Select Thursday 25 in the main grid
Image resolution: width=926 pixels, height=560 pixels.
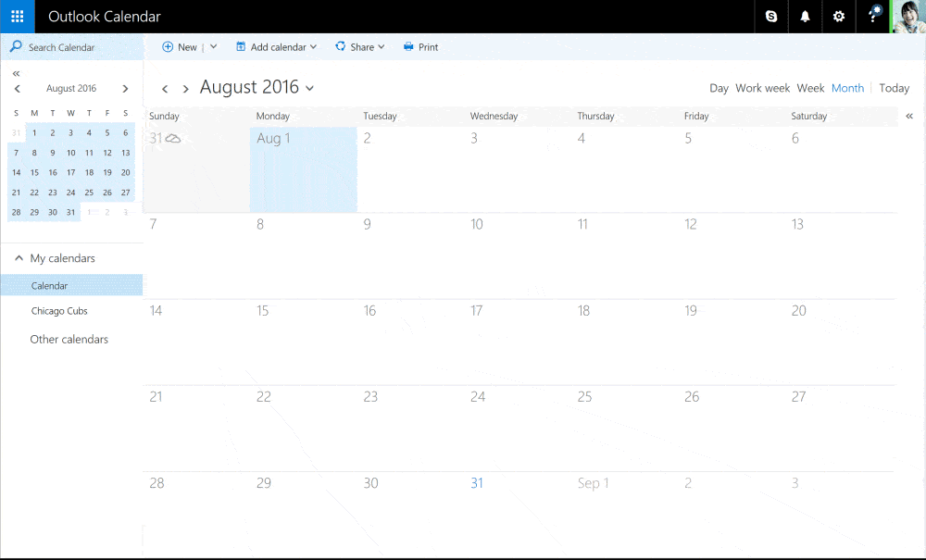tap(625, 428)
